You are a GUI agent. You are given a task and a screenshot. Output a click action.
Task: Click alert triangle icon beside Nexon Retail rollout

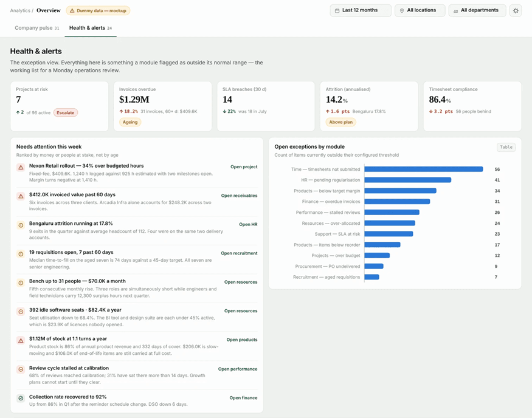[21, 167]
